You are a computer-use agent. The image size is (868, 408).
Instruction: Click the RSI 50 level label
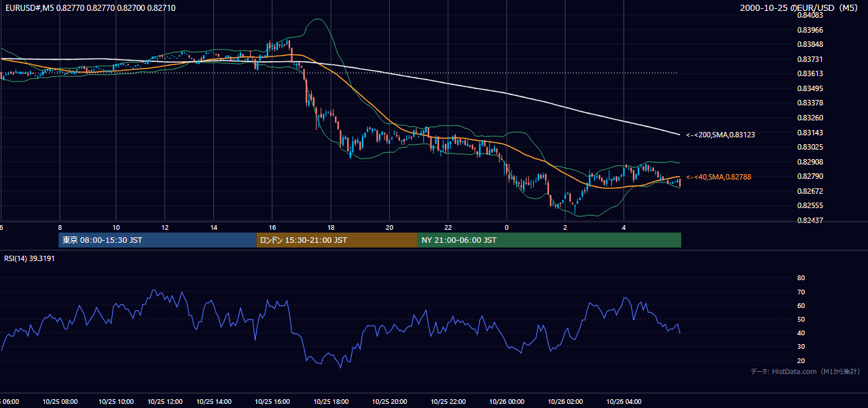coord(801,319)
